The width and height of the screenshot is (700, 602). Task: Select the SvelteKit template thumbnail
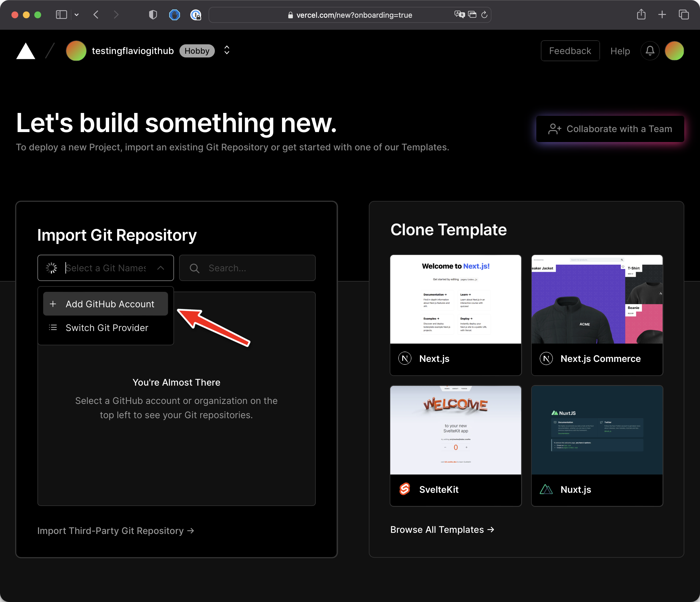coord(455,430)
